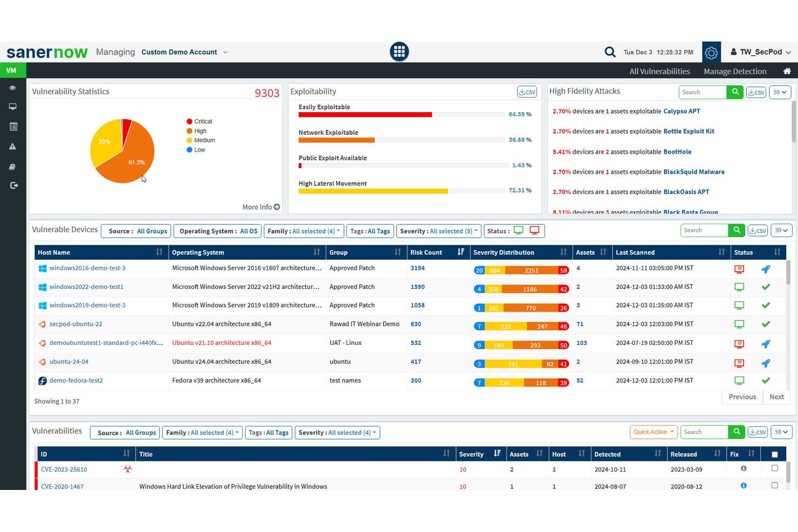The image size is (798, 532).
Task: Go to the Previous page of devices
Action: [x=742, y=397]
